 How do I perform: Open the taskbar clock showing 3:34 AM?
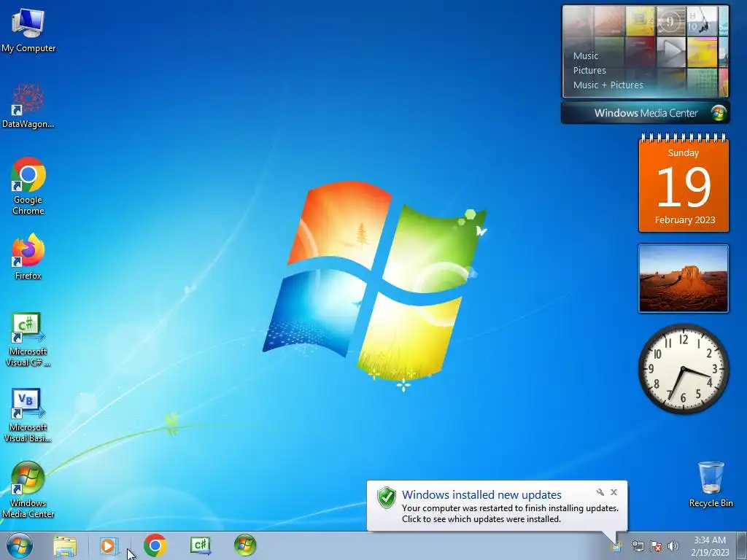(x=710, y=546)
